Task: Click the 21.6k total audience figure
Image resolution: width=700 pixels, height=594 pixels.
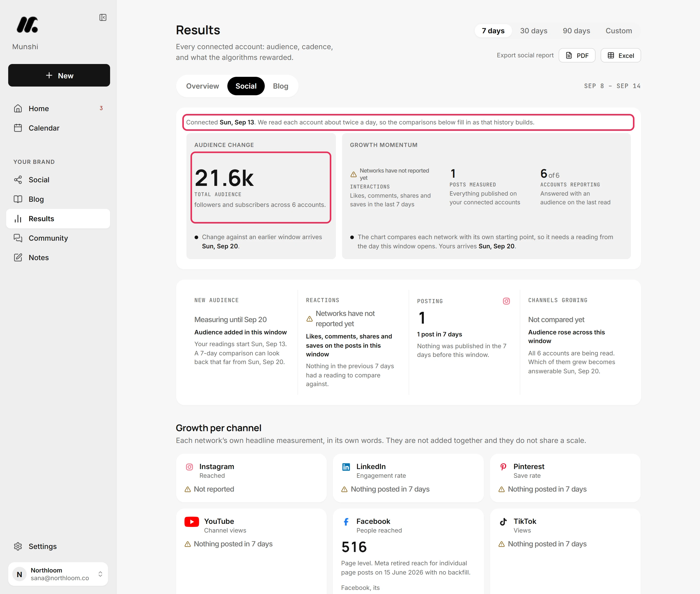Action: (224, 178)
